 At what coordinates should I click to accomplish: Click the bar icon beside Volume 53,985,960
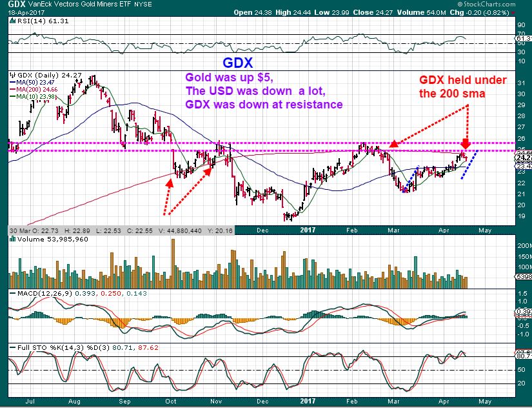(13, 239)
